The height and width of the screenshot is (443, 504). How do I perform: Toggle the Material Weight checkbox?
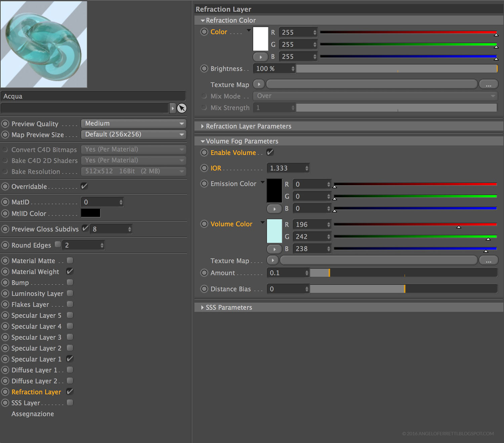(x=70, y=271)
